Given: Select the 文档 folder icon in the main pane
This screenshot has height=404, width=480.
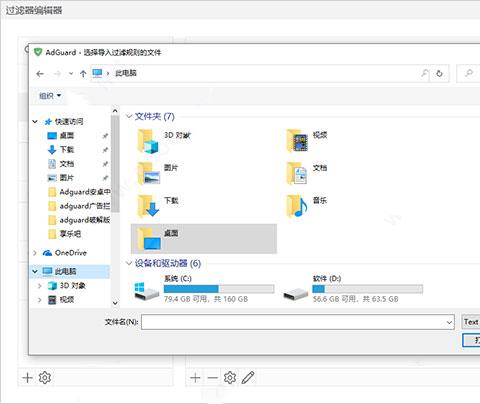Looking at the screenshot, I should pos(297,173).
